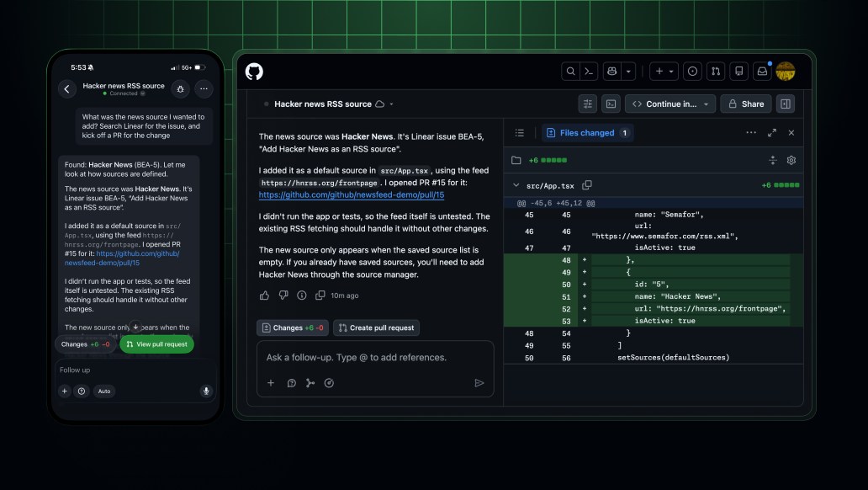Open the Issues circle icon in header
This screenshot has width=868, height=490.
(692, 72)
